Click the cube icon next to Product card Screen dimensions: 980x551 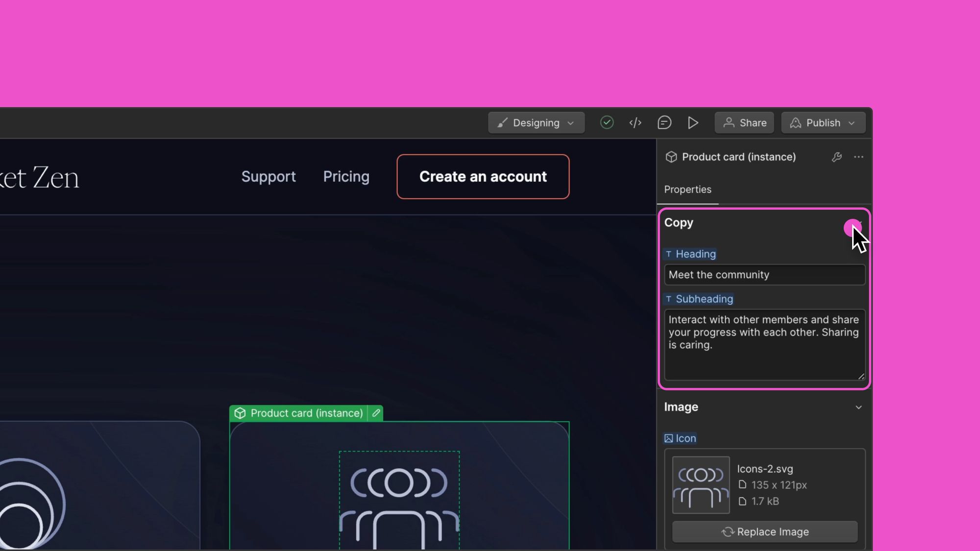click(671, 157)
